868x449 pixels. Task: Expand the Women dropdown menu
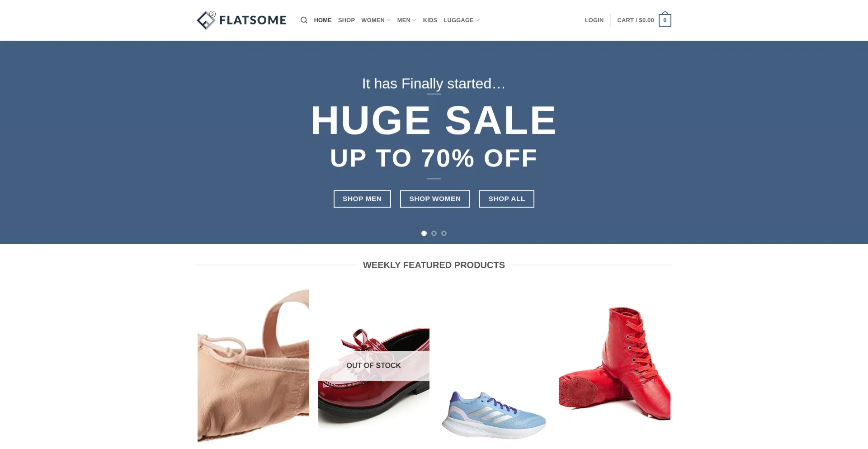(376, 20)
